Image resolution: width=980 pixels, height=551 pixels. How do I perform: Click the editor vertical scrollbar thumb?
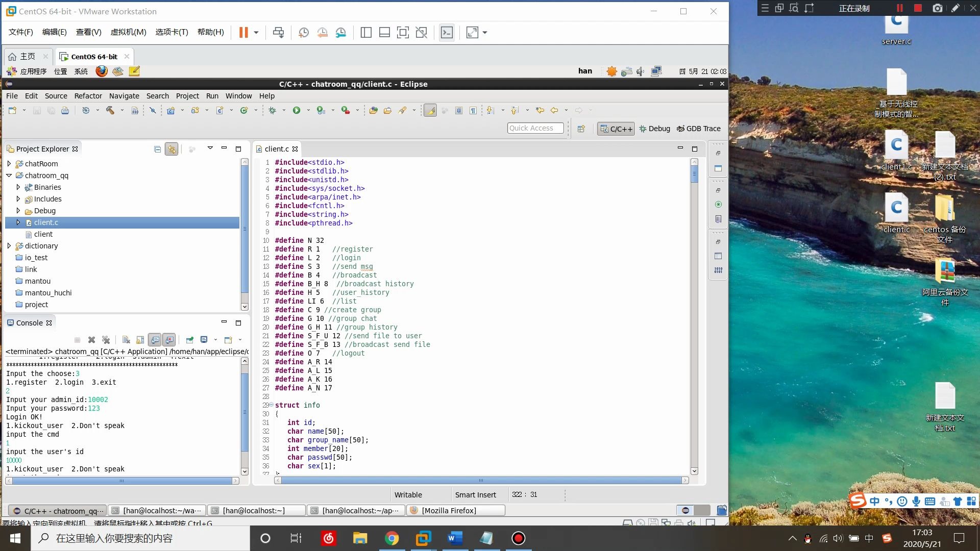(x=694, y=174)
